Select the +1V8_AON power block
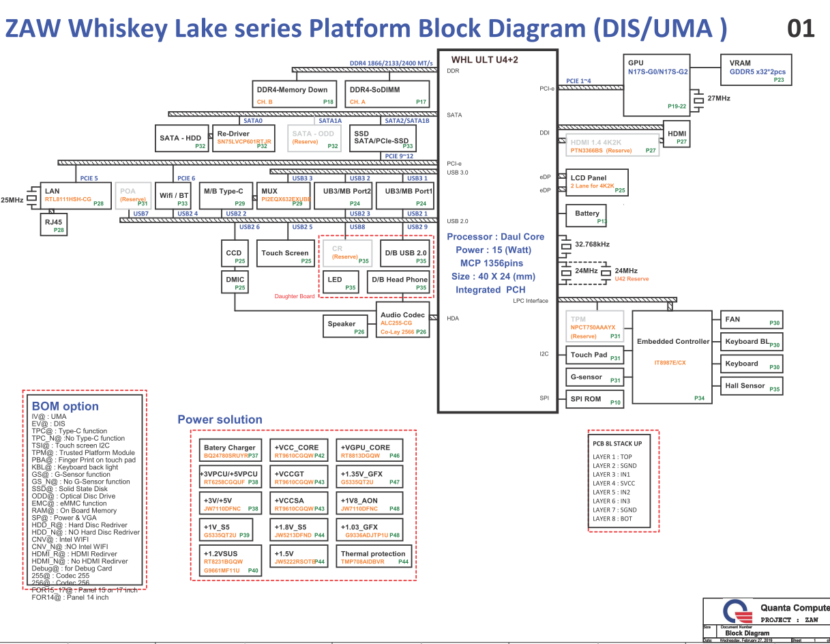This screenshot has width=830, height=644. pos(370,504)
